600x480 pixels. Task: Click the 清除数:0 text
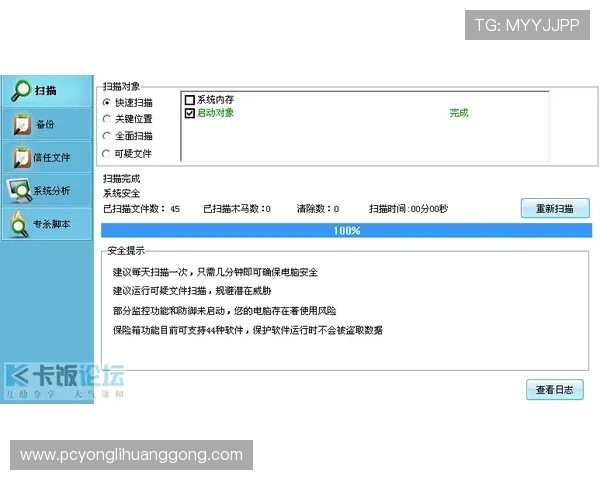coord(318,209)
